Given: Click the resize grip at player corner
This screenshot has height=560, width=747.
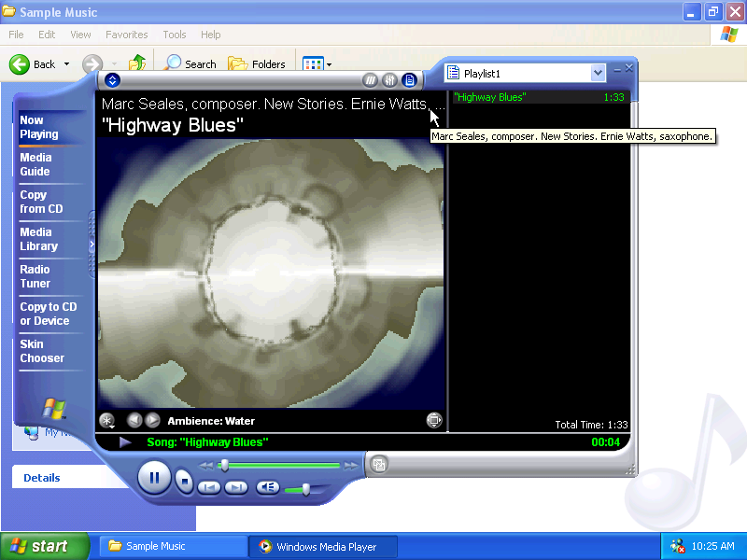Looking at the screenshot, I should [631, 469].
